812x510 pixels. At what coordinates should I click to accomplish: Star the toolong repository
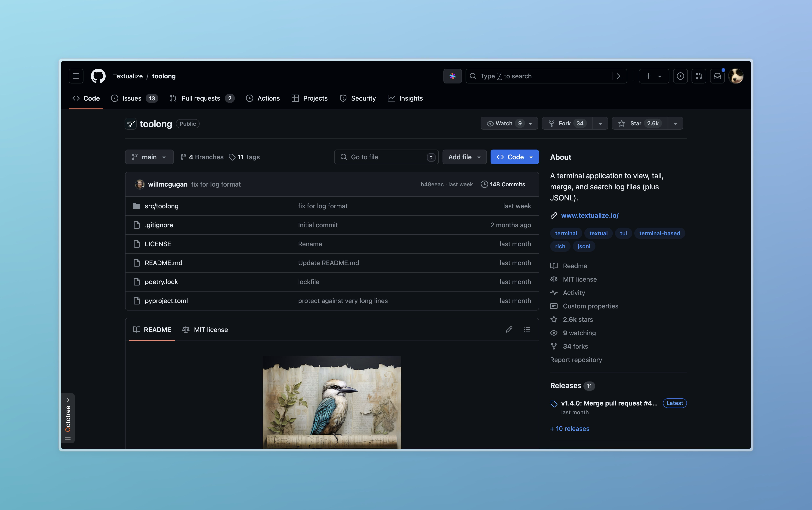tap(640, 123)
